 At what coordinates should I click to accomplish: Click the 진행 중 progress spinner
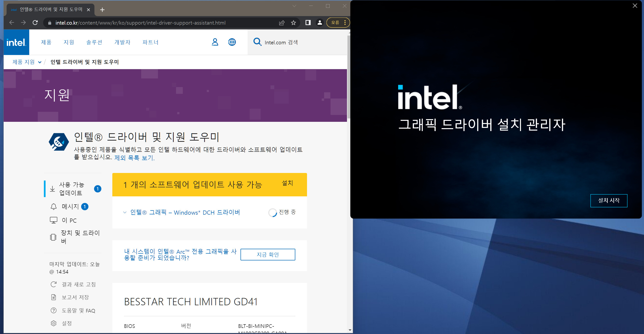point(272,212)
